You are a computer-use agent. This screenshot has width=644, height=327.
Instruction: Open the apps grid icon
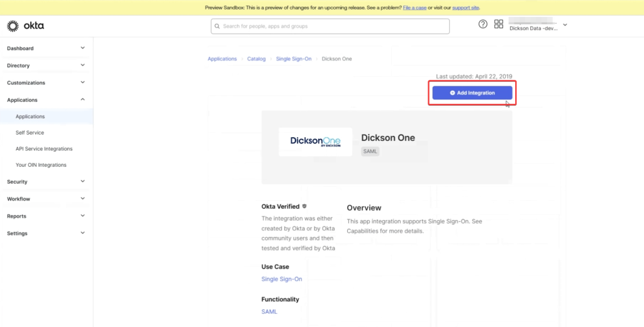(x=499, y=25)
